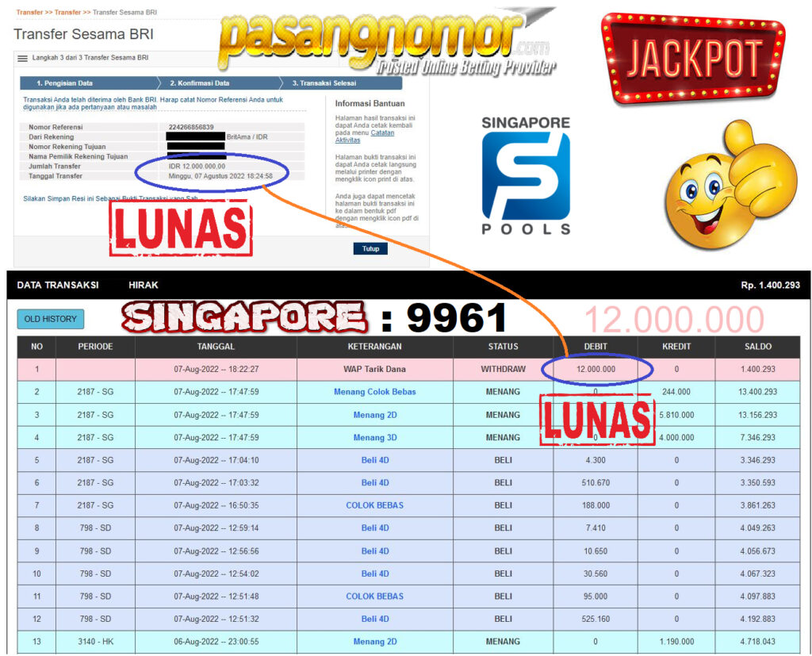The width and height of the screenshot is (812, 656).
Task: Click the PERIODE column header
Action: pos(95,347)
